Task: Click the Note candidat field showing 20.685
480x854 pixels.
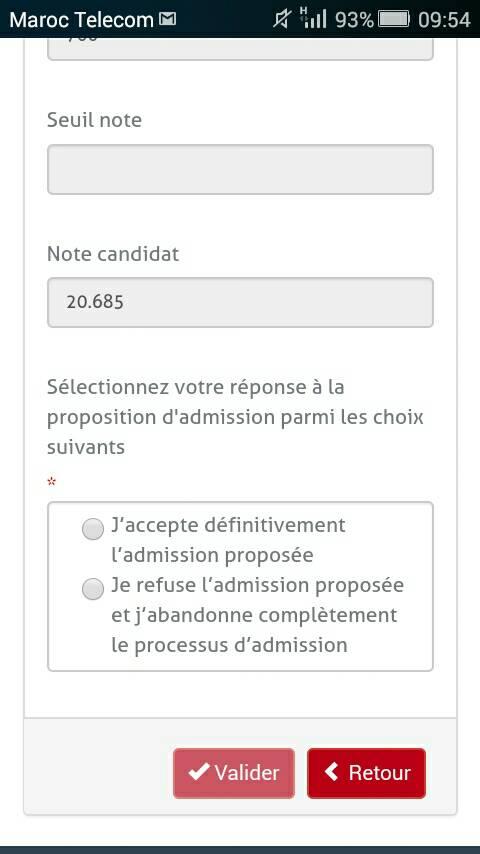Action: point(240,303)
